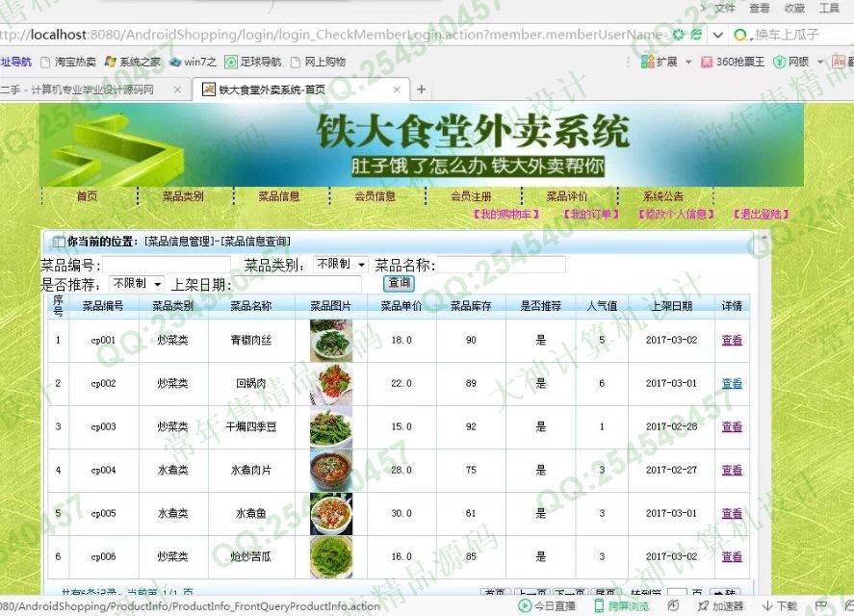Open the 我的订单 link

click(591, 214)
